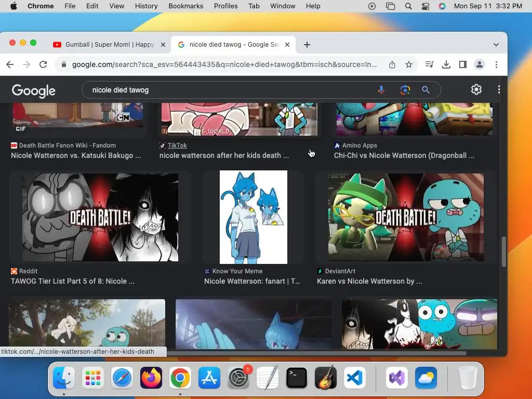The width and height of the screenshot is (532, 399).
Task: Close the nicole died tawog tab
Action: [x=287, y=45]
